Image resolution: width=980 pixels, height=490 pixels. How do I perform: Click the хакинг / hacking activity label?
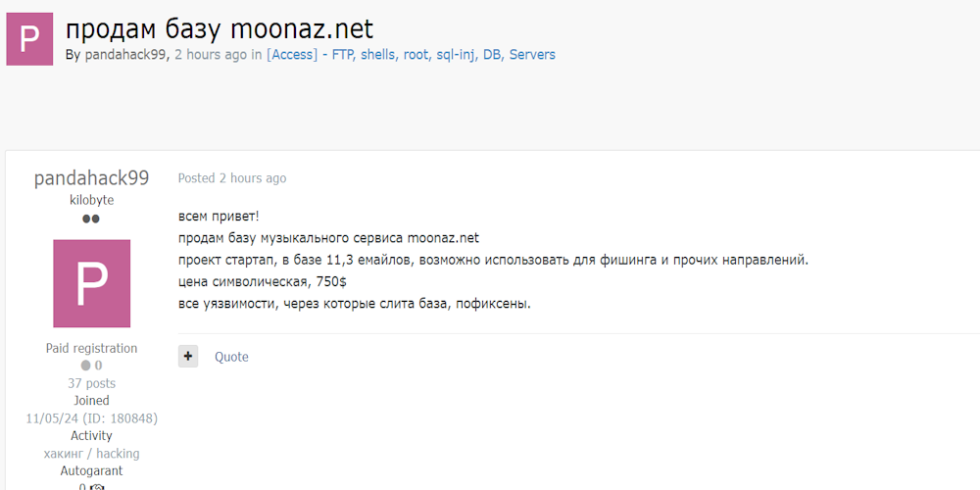[x=91, y=454]
